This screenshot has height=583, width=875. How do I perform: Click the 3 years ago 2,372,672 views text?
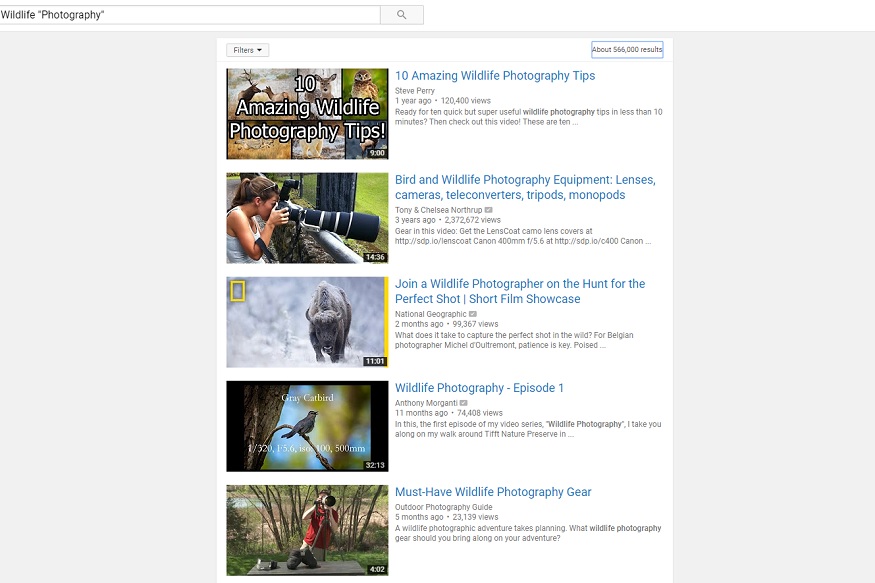[x=448, y=220]
